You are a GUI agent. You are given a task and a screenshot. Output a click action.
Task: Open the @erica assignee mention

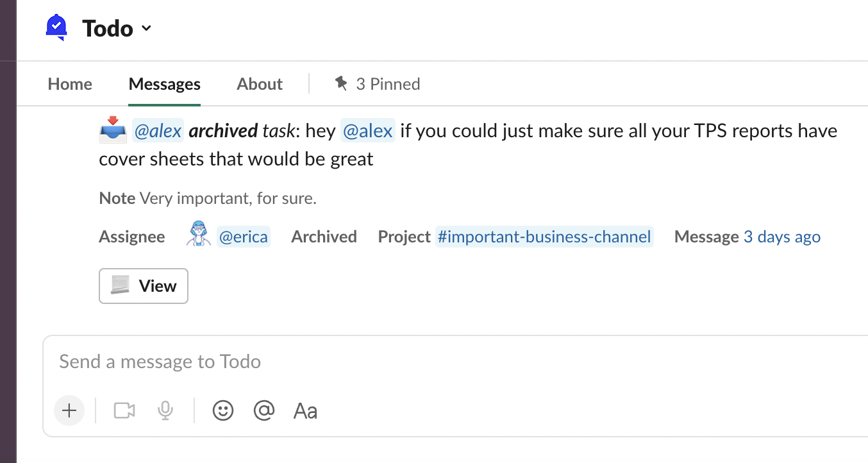244,237
